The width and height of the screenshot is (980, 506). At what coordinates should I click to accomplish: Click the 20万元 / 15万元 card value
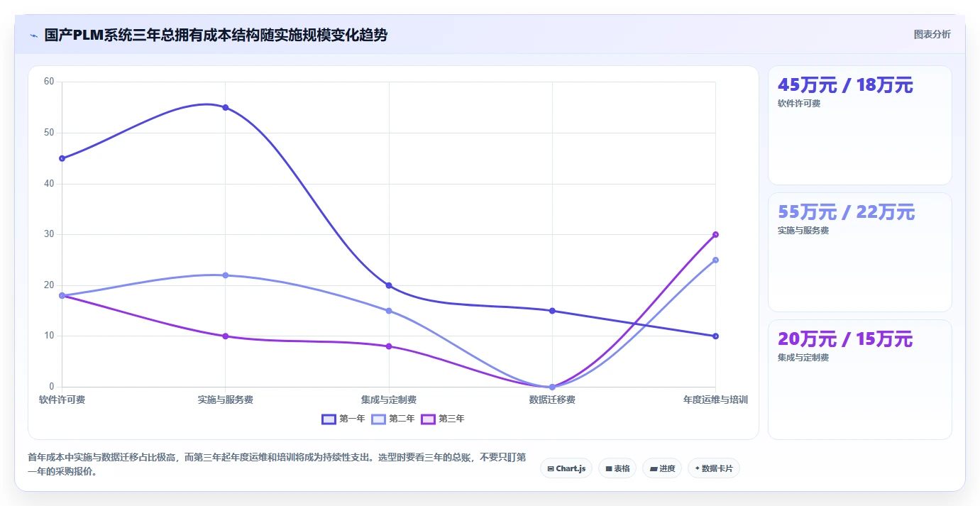pyautogui.click(x=844, y=339)
